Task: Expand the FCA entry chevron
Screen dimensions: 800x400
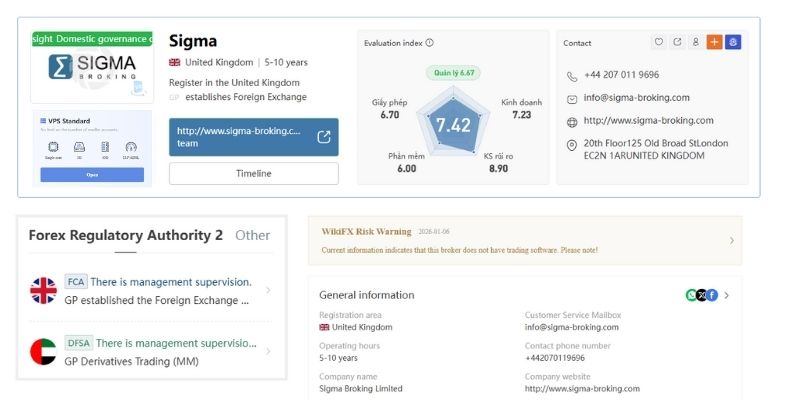Action: [268, 290]
